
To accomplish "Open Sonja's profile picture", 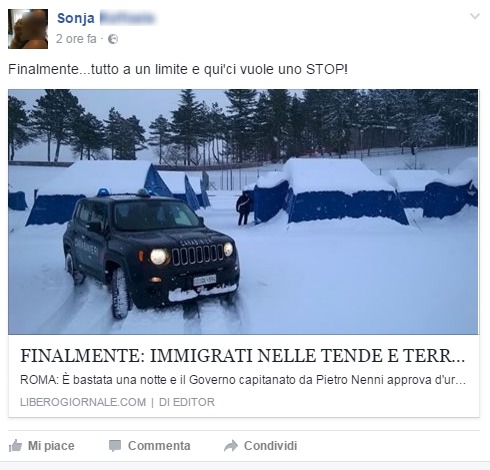I will [28, 29].
